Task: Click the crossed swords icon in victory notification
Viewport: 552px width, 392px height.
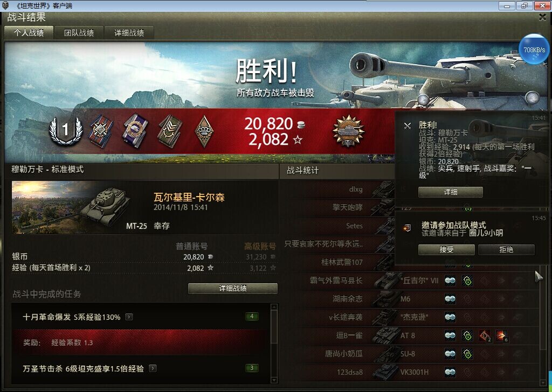Action: click(408, 126)
